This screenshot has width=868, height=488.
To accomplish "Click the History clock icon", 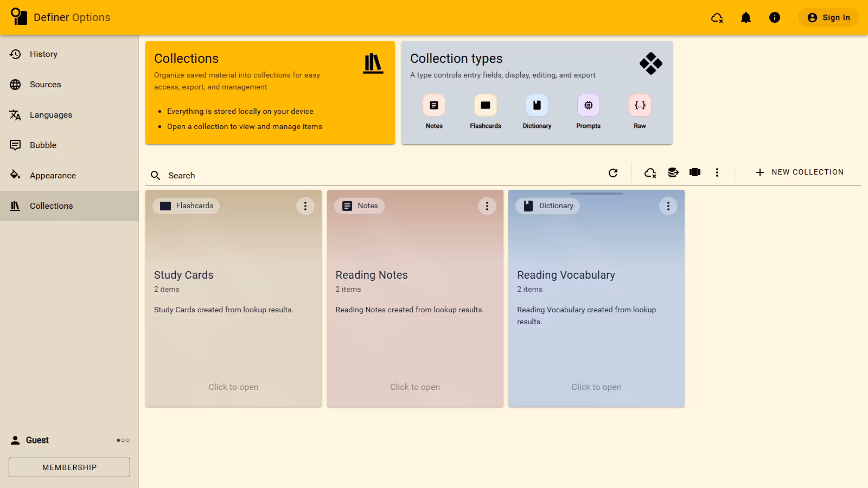I will pyautogui.click(x=15, y=54).
